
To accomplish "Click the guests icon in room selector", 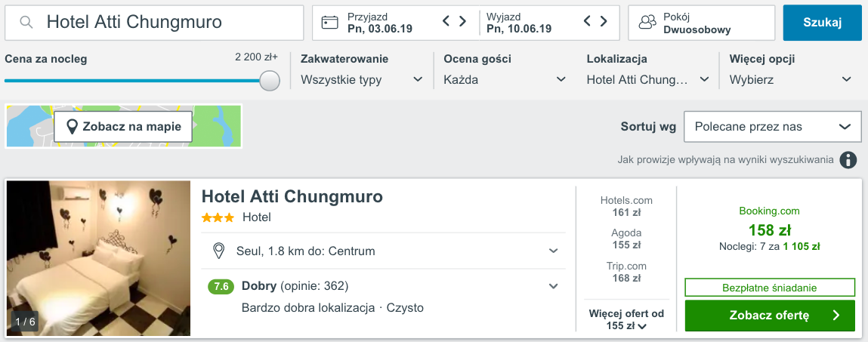I will tap(647, 22).
